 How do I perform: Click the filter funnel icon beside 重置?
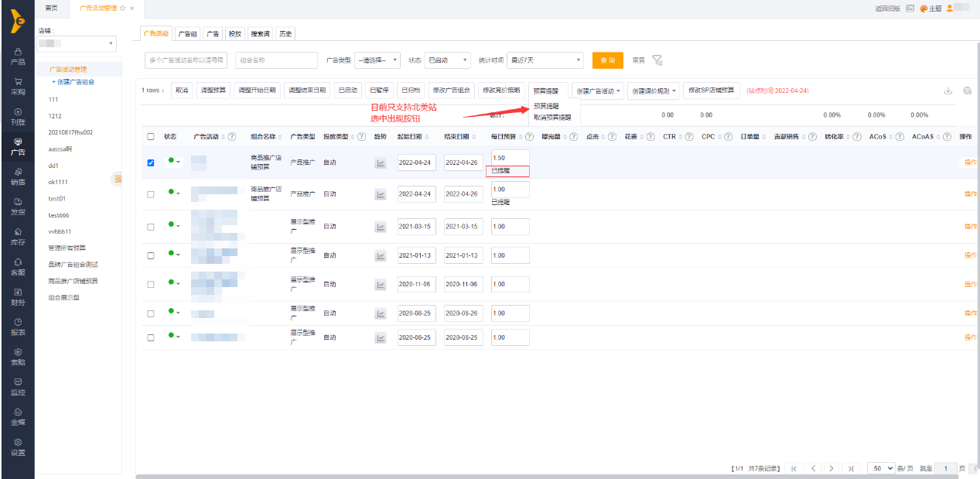(x=657, y=60)
